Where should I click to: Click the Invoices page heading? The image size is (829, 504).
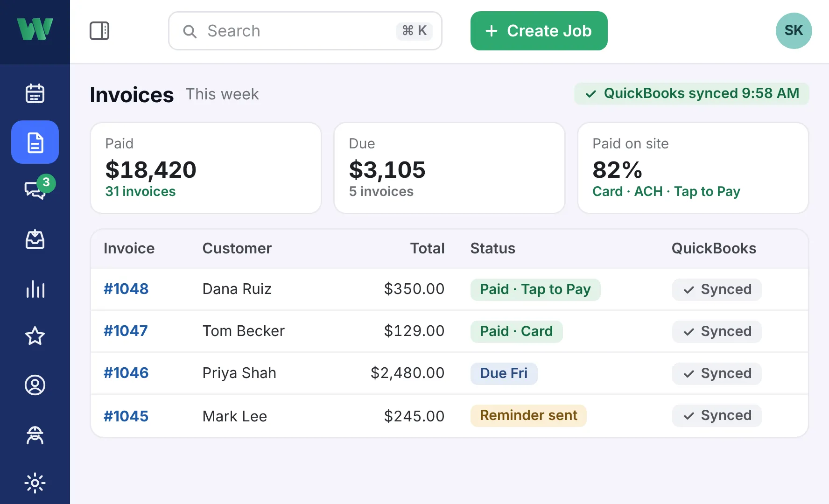click(x=132, y=95)
